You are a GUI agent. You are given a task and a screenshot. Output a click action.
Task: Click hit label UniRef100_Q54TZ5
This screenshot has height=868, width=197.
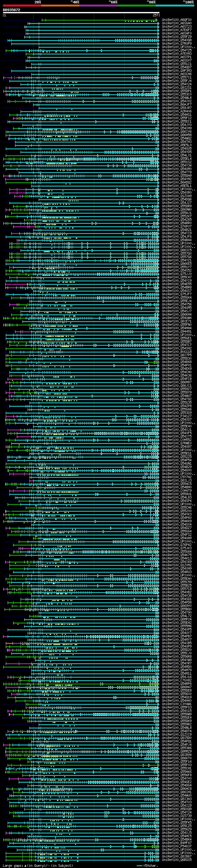pyautogui.click(x=177, y=50)
